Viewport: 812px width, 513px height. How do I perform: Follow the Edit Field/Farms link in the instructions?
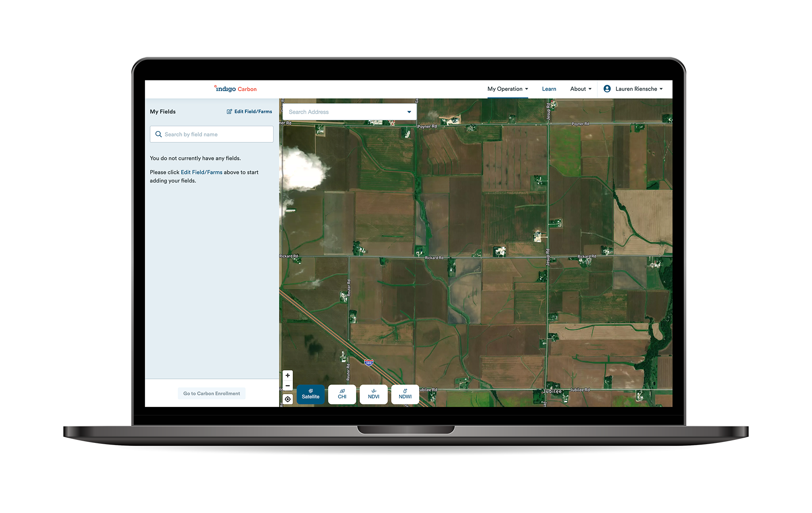click(x=201, y=172)
